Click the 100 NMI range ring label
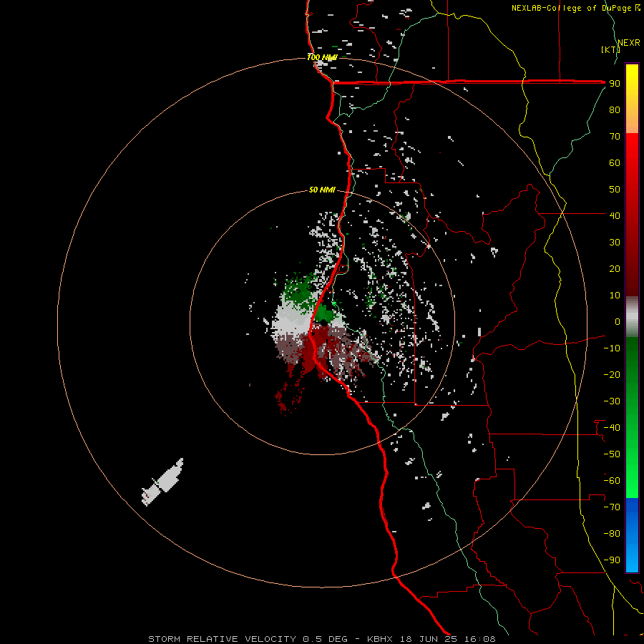Image resolution: width=644 pixels, height=644 pixels. coord(322,57)
